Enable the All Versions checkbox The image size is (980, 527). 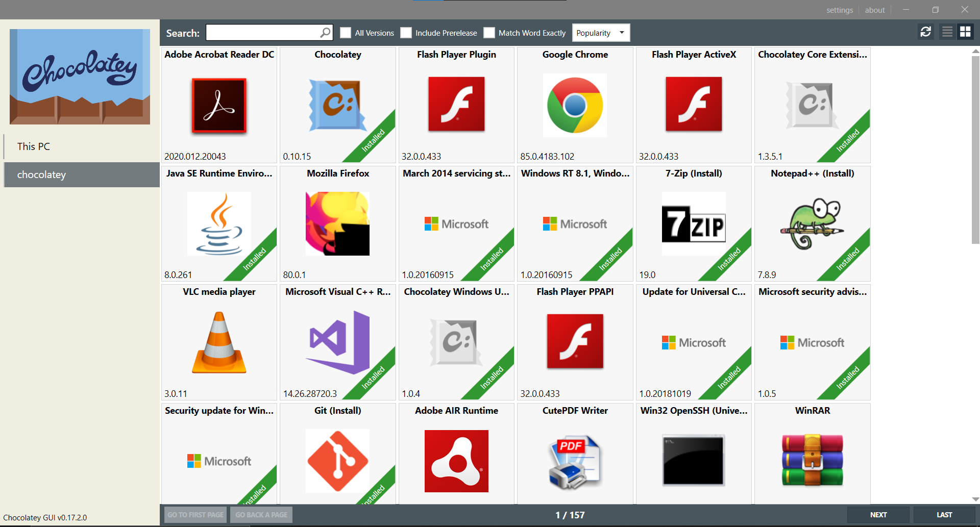click(x=346, y=33)
